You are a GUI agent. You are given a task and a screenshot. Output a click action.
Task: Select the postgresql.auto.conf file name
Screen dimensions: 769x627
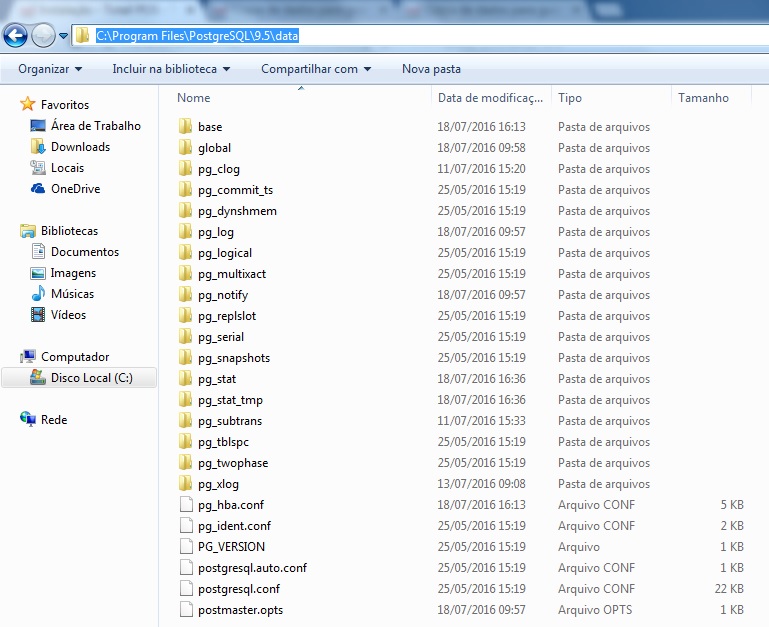point(252,568)
